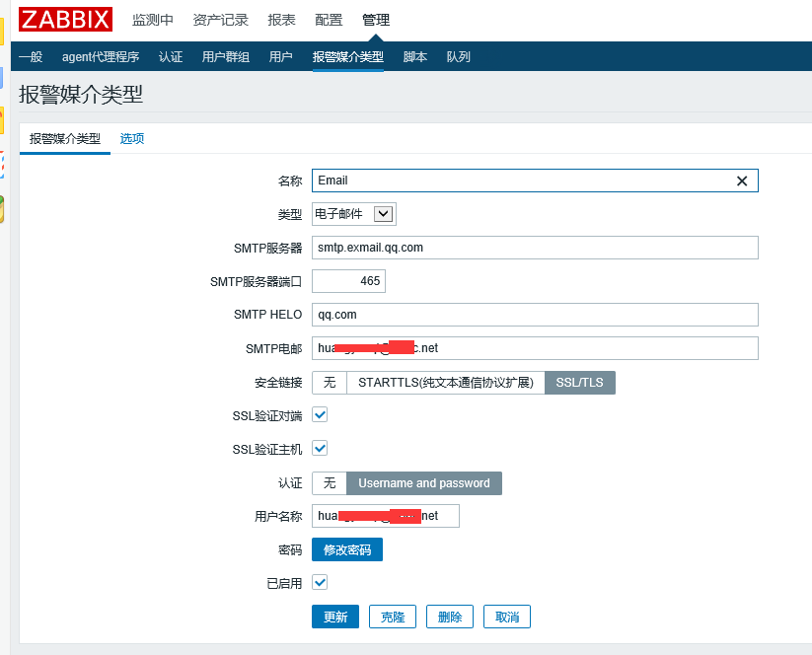
Task: Click the SMTP服务器 input field
Action: [535, 248]
